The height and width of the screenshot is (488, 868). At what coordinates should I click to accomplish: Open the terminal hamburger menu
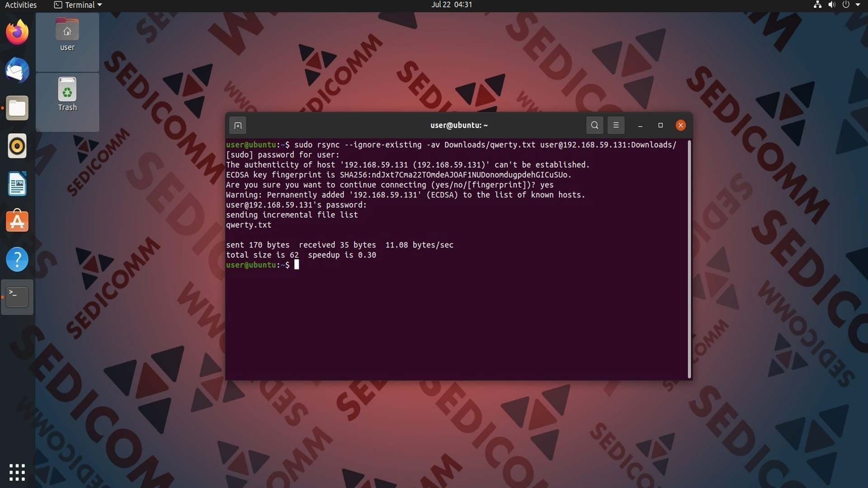coord(616,125)
